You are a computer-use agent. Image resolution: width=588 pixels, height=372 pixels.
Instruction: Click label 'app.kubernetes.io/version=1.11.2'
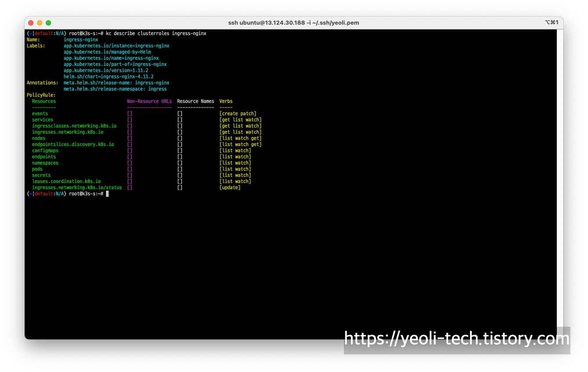106,70
